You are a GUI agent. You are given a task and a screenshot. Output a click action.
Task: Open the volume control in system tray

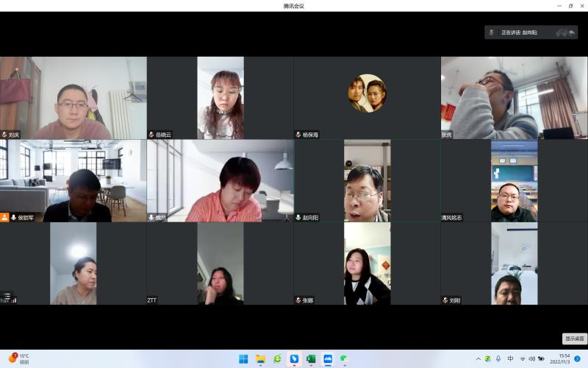531,359
